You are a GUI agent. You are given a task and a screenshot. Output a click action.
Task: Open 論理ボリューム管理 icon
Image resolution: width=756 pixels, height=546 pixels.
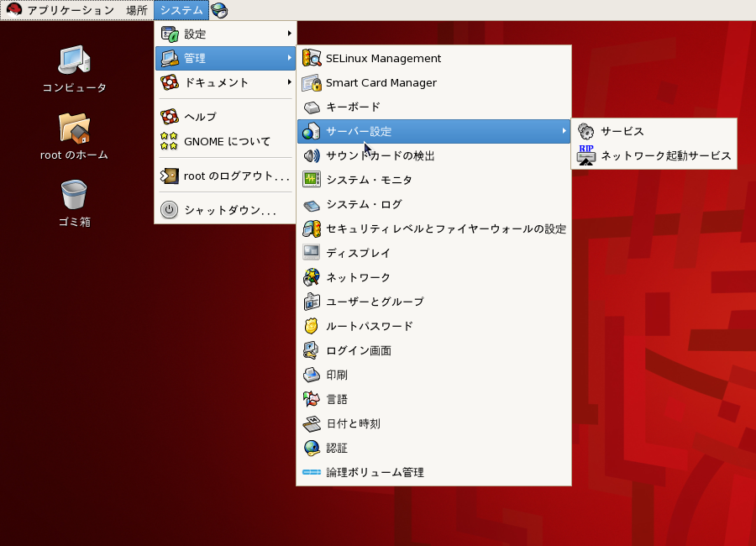click(312, 472)
